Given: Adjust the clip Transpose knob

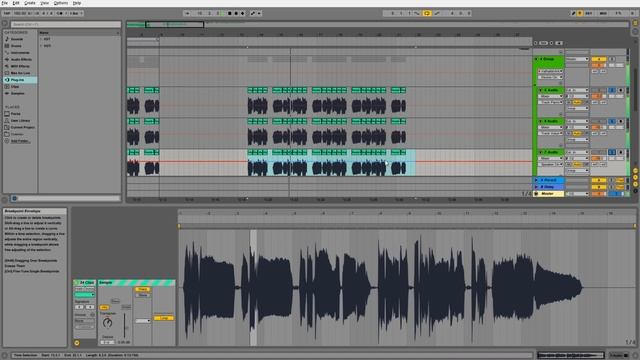Looking at the screenshot, I should [107, 323].
